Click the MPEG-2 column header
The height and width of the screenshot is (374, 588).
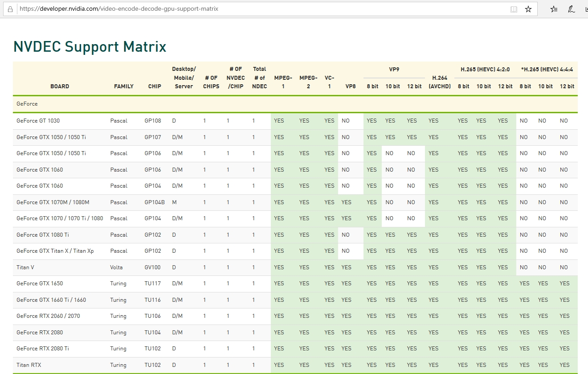308,82
